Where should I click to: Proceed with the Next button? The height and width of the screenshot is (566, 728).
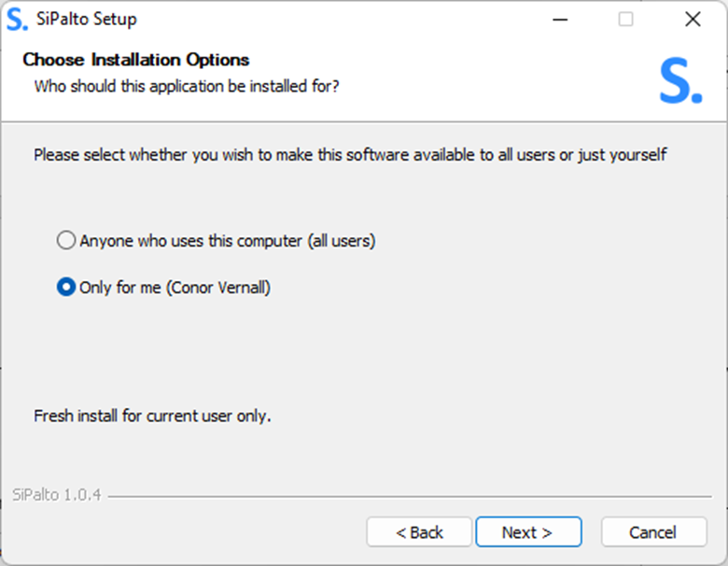tap(528, 532)
